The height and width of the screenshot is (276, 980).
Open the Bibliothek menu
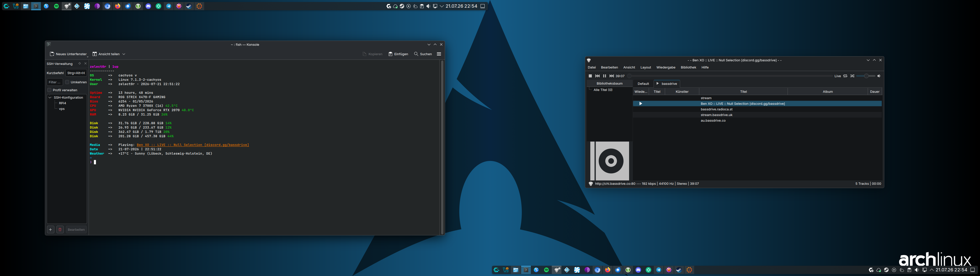tap(688, 67)
